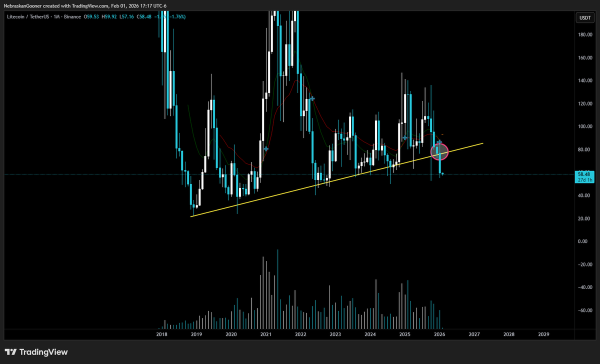Click 2018 on the time axis

pos(161,334)
